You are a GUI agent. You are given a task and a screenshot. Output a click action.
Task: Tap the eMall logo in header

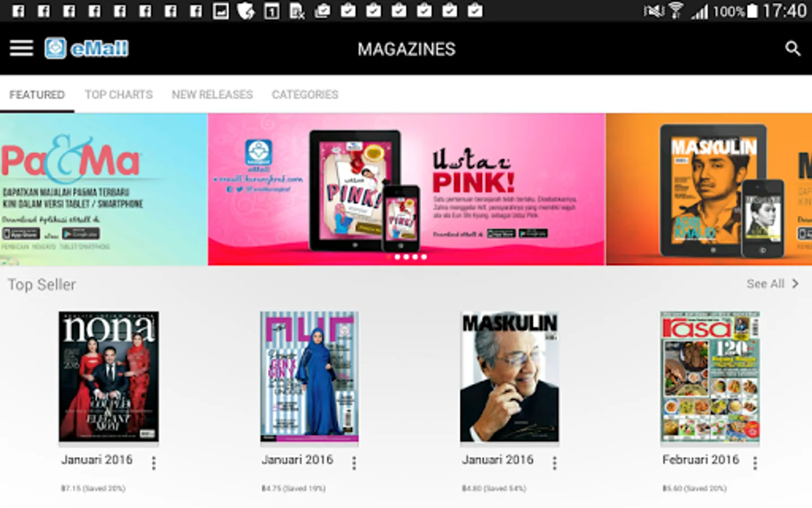coord(87,49)
